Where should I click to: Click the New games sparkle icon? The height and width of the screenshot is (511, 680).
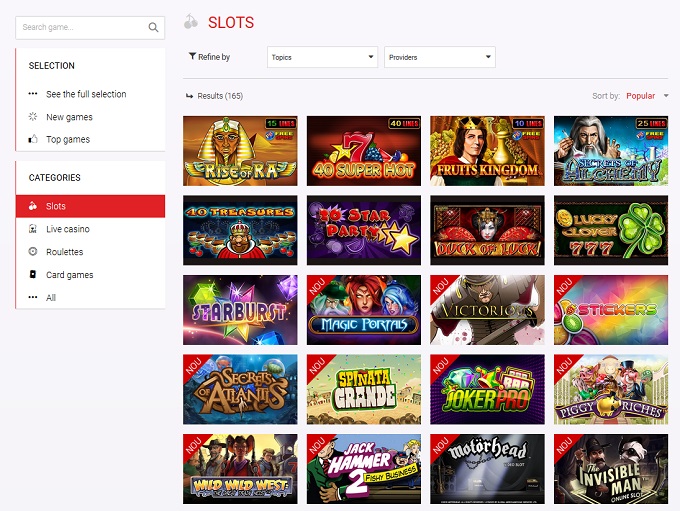tap(33, 117)
